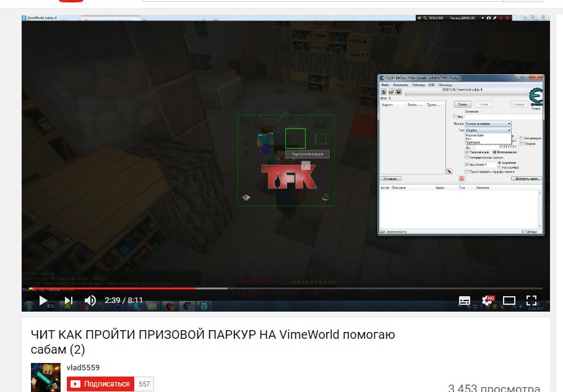Click the 557 subscriber count
The width and height of the screenshot is (563, 392).
click(x=144, y=384)
